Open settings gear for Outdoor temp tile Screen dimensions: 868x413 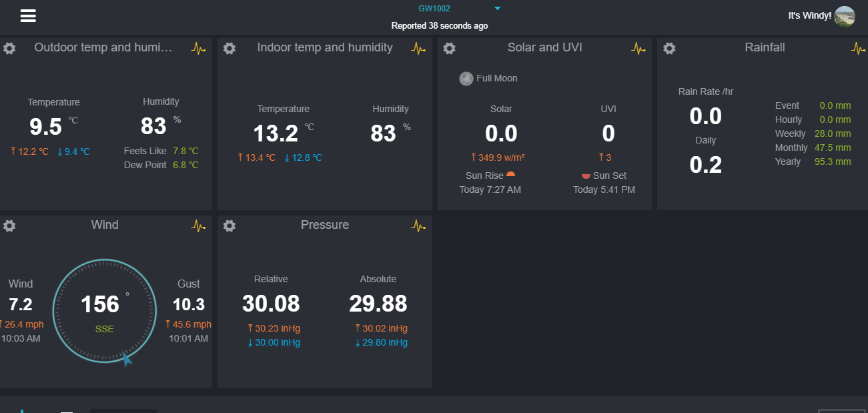point(9,49)
